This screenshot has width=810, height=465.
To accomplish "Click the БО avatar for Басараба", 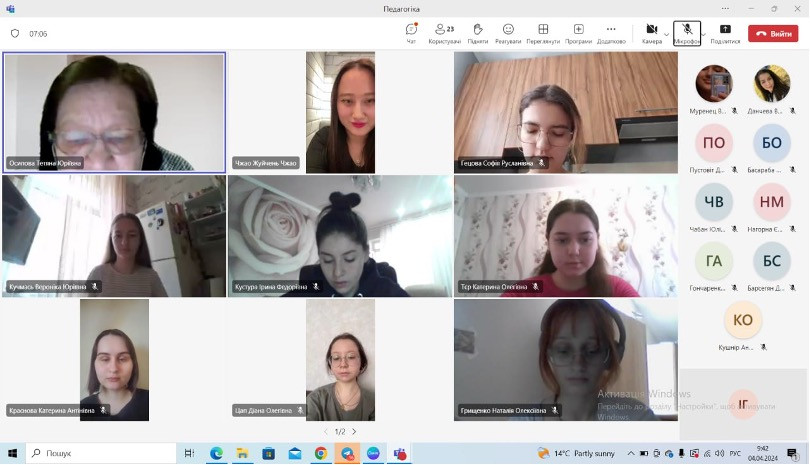I will pyautogui.click(x=772, y=143).
